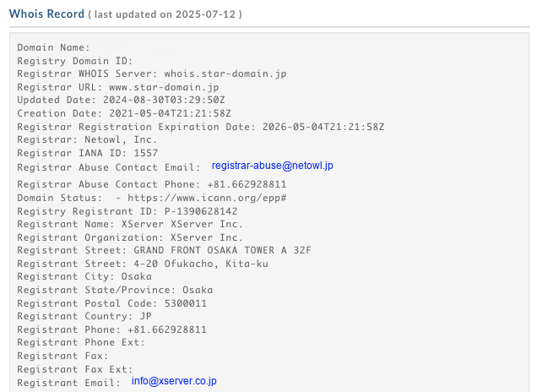Click the Abuse Contact Phone number

point(247,184)
